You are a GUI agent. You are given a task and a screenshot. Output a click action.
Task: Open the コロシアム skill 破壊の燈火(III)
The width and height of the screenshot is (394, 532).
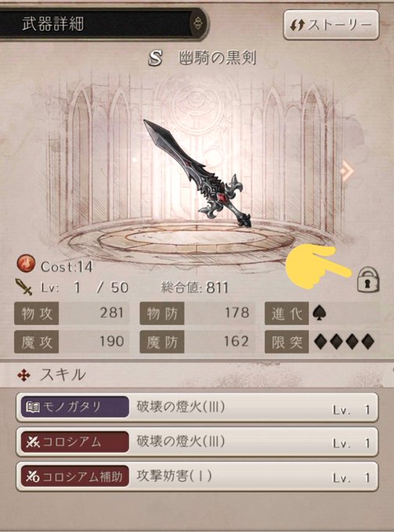[x=197, y=442]
